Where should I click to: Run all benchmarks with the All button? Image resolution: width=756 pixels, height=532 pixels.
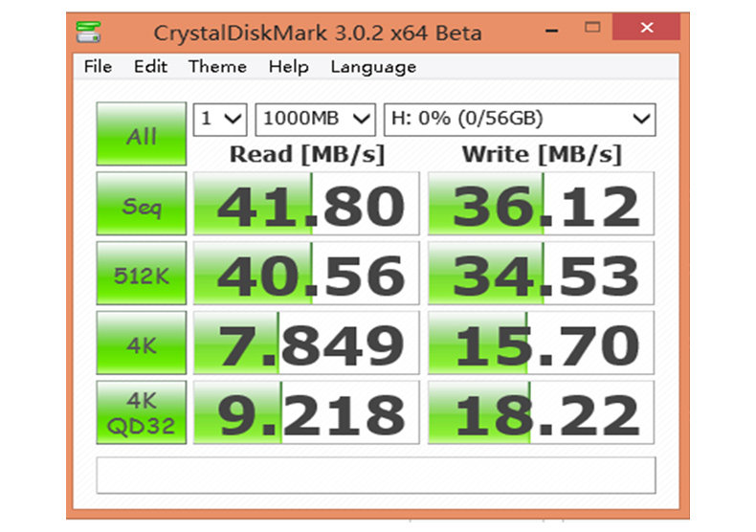pos(142,134)
